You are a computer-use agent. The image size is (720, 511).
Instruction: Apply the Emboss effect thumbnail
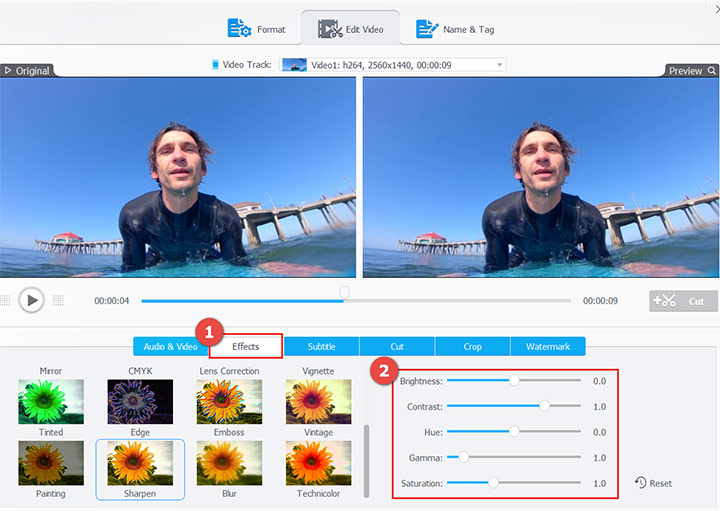(229, 401)
